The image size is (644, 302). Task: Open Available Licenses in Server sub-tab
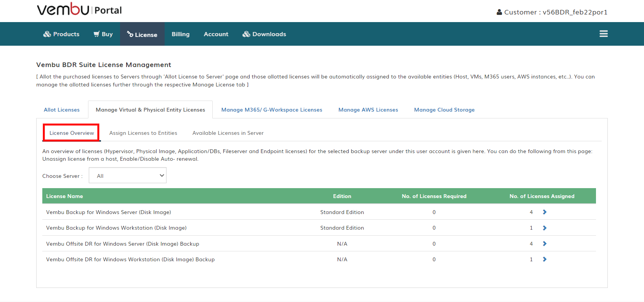click(x=228, y=133)
